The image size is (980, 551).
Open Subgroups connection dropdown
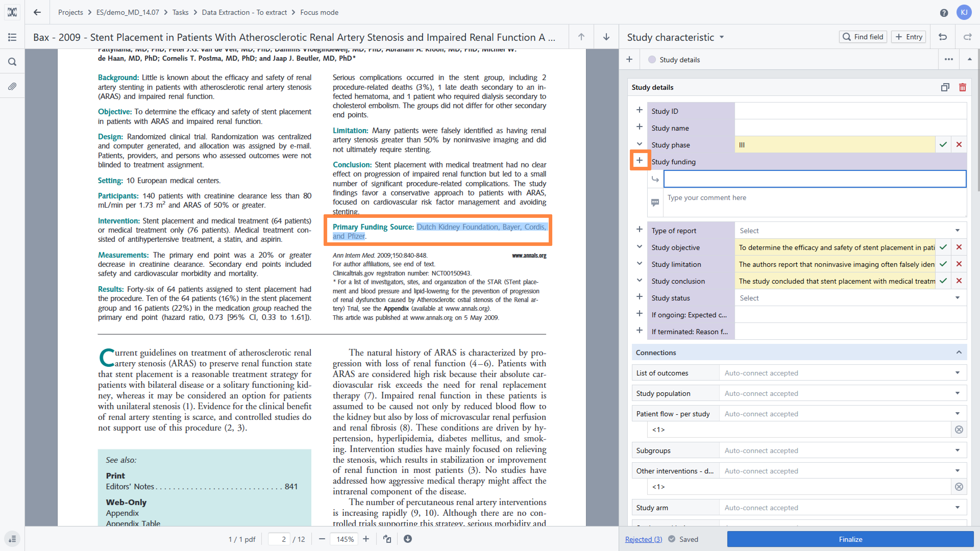tap(843, 450)
